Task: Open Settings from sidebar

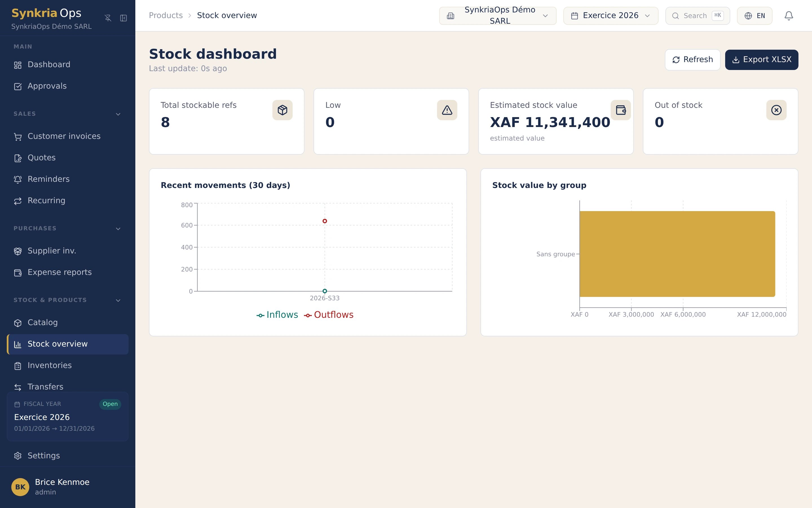Action: (67, 456)
